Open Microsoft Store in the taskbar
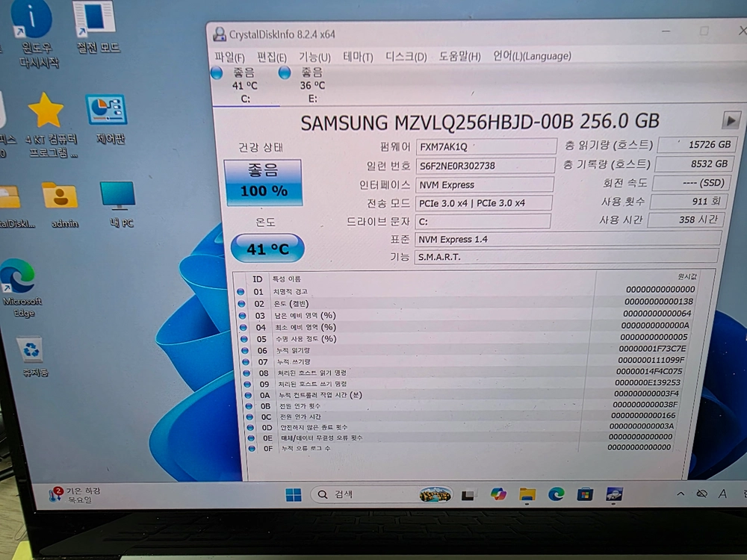Viewport: 747px width, 560px height. pos(585,495)
